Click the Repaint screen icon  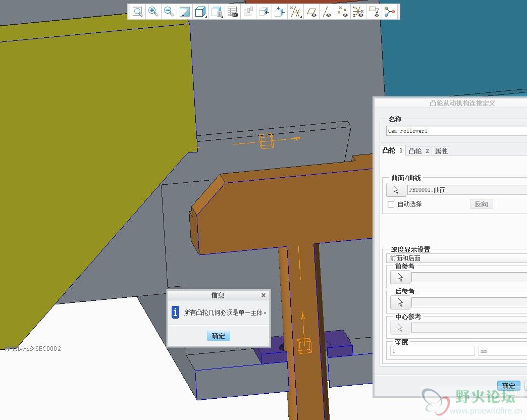(185, 12)
